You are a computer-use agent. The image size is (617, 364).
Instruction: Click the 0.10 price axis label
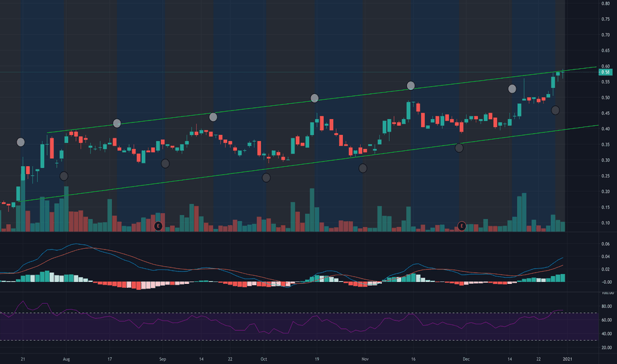coord(605,223)
